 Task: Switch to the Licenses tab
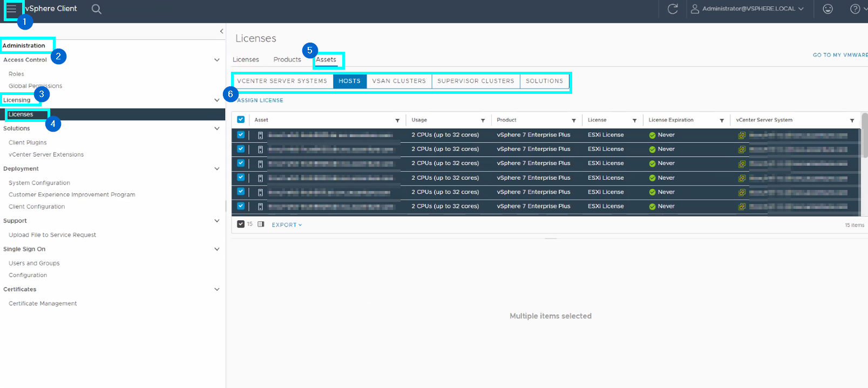246,59
